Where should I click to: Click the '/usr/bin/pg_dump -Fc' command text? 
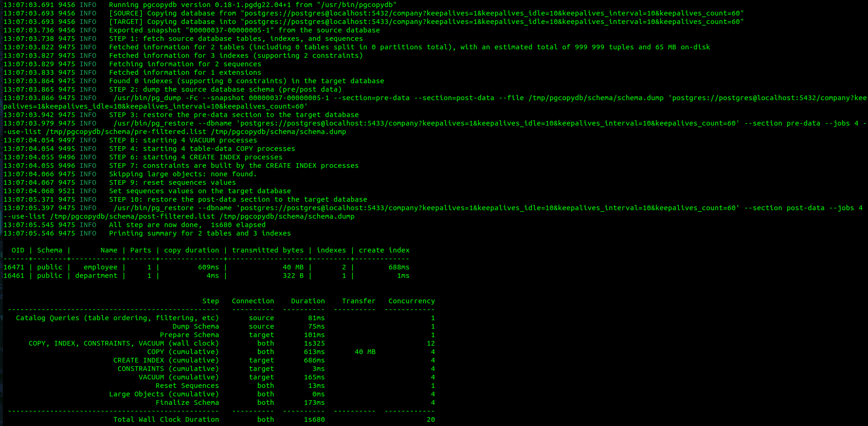tap(156, 98)
